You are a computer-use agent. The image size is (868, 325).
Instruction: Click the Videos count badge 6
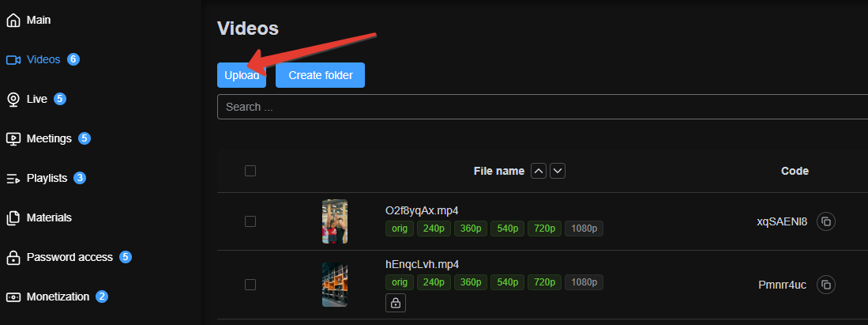pos(73,59)
